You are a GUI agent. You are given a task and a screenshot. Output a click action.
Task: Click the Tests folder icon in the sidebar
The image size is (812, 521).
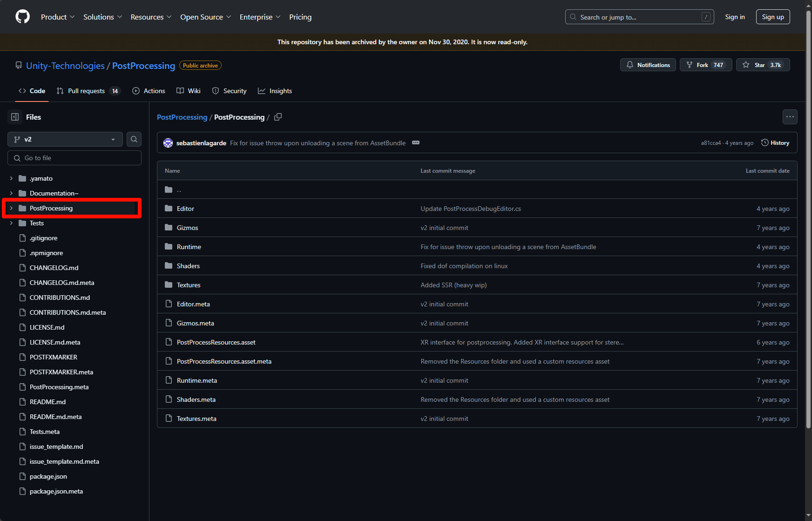coord(22,223)
